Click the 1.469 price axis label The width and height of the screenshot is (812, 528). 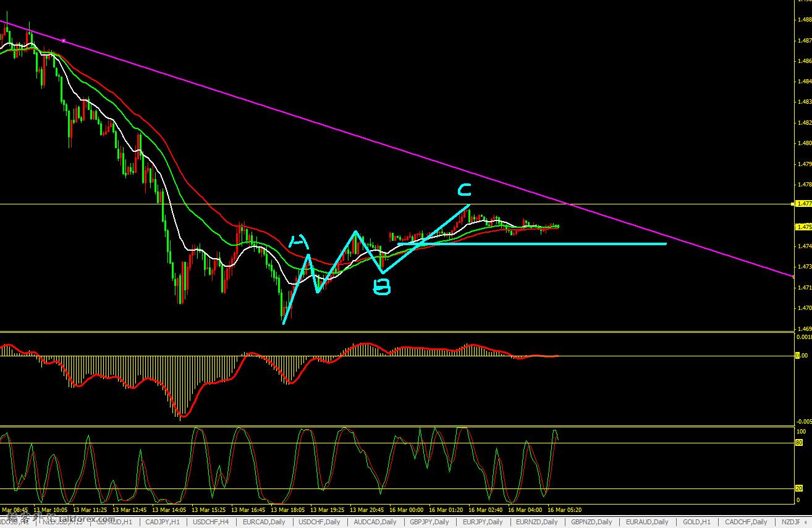(x=805, y=329)
